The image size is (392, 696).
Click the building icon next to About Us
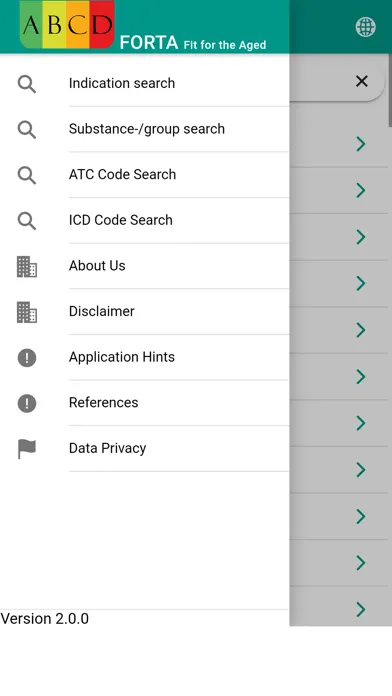(x=27, y=266)
